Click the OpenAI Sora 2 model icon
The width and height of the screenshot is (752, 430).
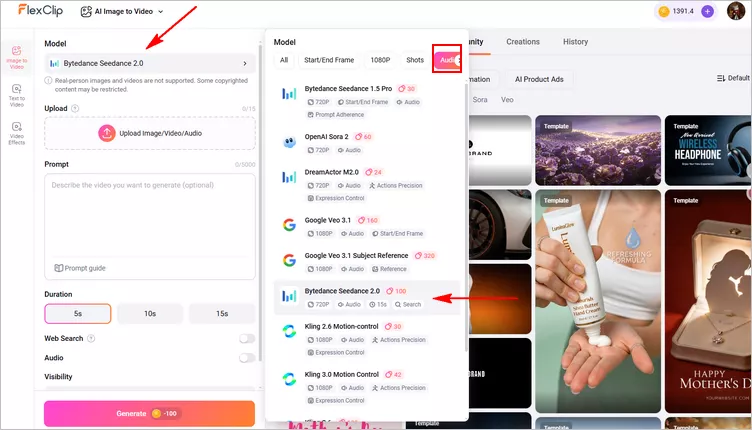[289, 142]
